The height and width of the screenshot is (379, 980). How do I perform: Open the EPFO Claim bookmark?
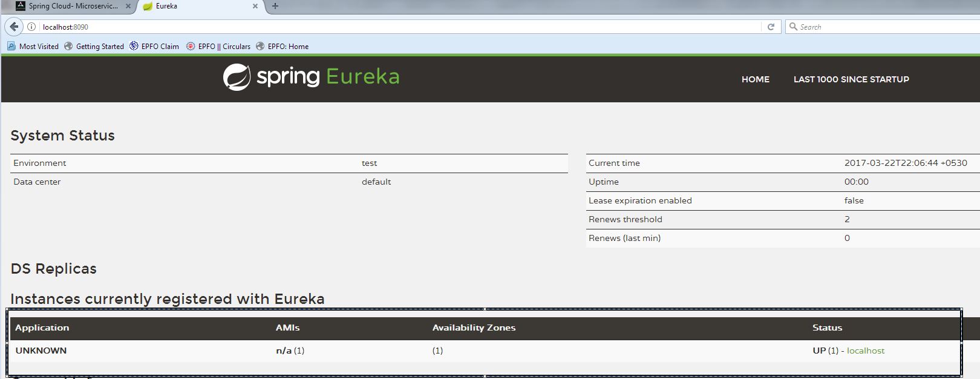pyautogui.click(x=154, y=46)
